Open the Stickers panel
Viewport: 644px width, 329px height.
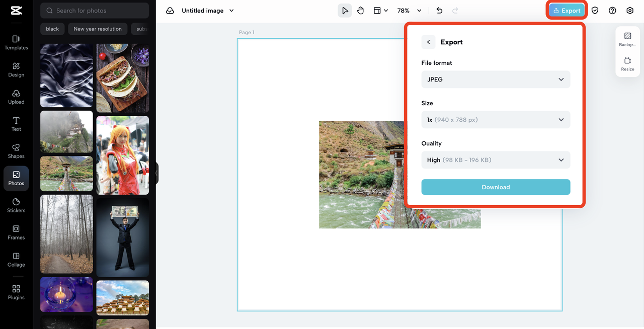pyautogui.click(x=16, y=205)
